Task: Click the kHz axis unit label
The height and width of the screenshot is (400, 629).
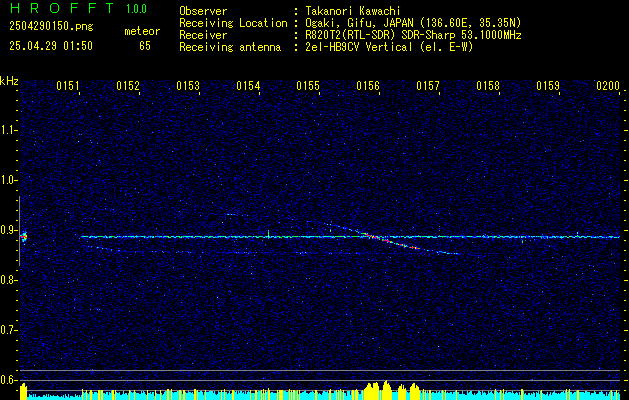Action: click(9, 81)
